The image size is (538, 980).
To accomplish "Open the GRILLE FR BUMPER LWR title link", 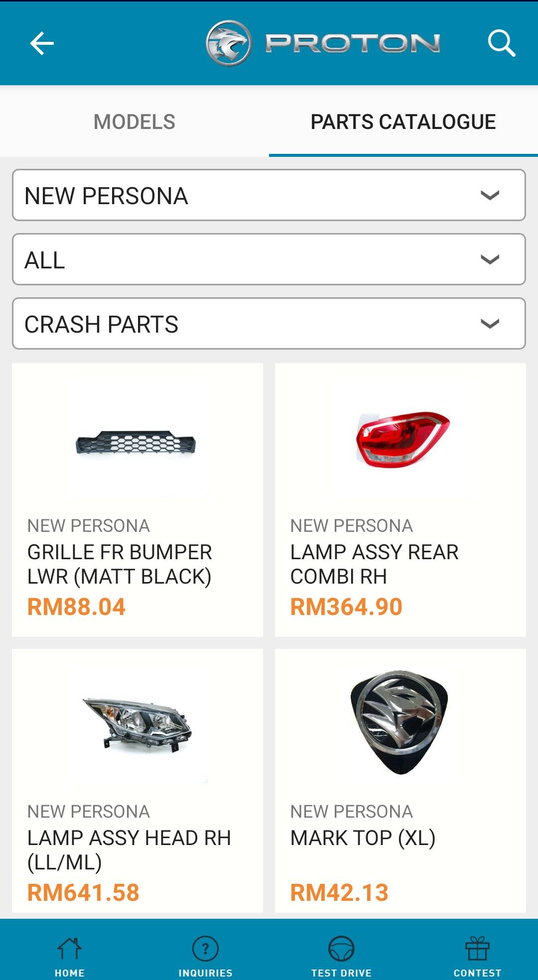I will coord(120,564).
